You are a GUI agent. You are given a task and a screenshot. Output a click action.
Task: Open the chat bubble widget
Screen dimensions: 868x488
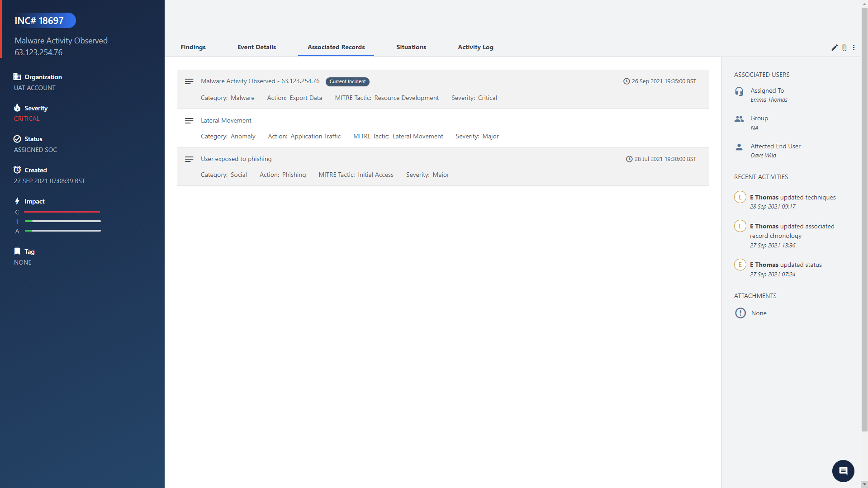pos(843,471)
